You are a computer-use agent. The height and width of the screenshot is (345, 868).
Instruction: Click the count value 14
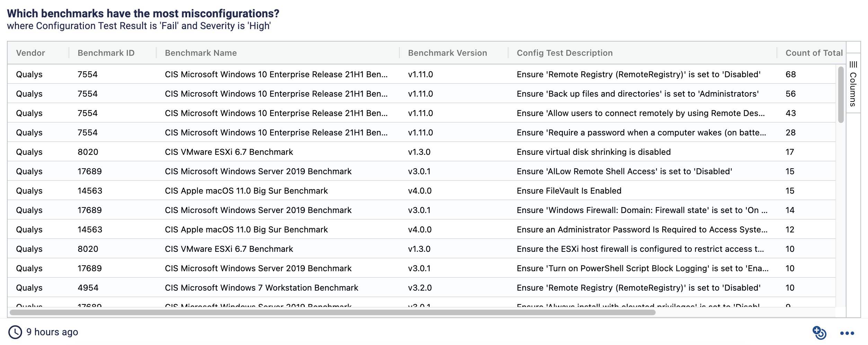pyautogui.click(x=790, y=210)
